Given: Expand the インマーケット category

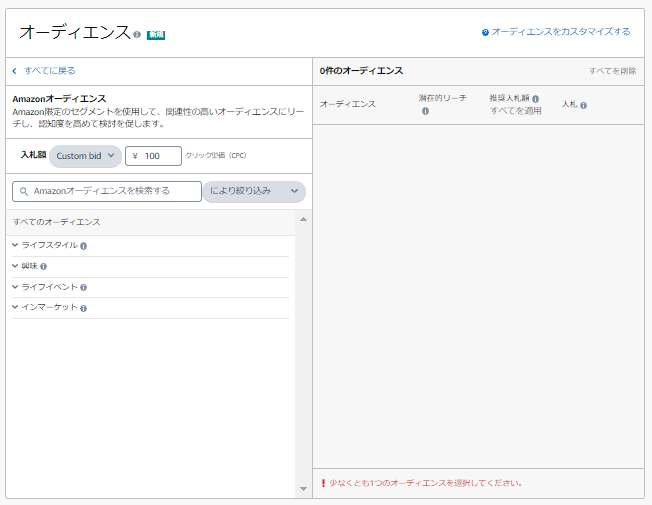Looking at the screenshot, I should (x=15, y=307).
